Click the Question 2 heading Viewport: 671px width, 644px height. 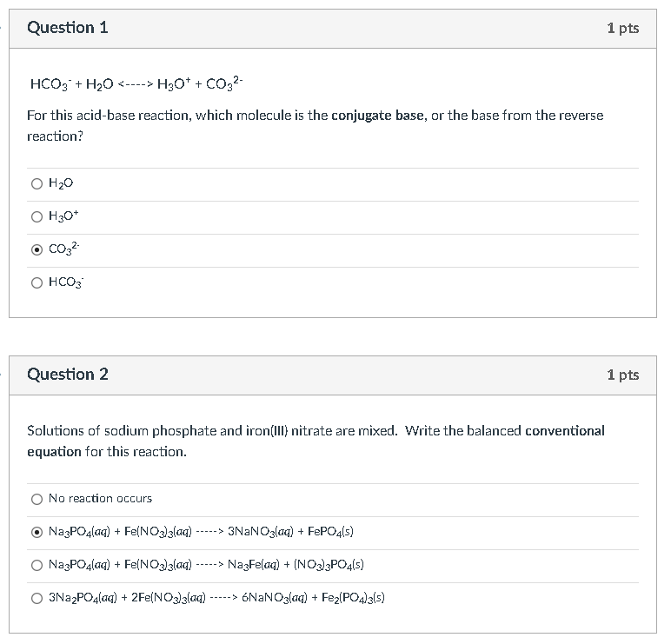68,374
